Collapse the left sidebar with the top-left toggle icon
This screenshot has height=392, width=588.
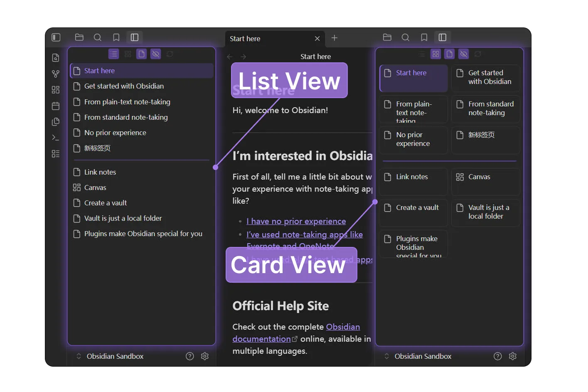pyautogui.click(x=56, y=37)
